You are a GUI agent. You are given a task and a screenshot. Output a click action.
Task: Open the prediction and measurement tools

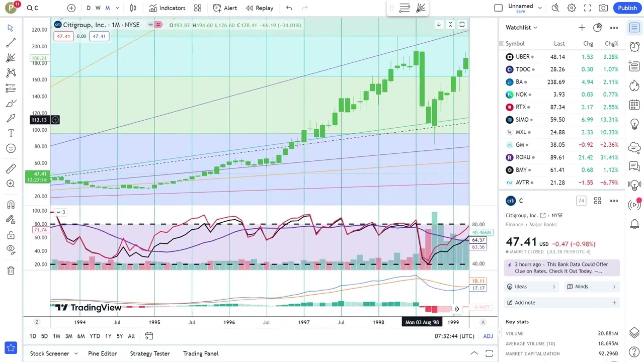pos(11,88)
